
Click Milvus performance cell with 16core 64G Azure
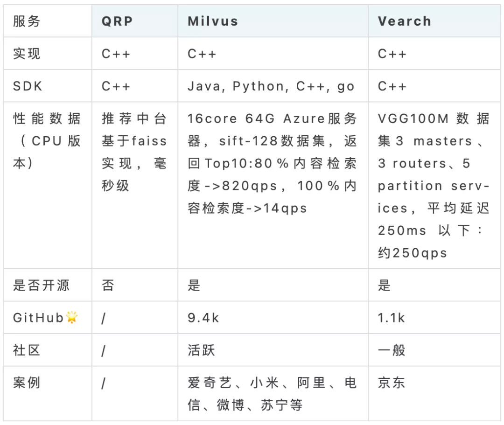(x=273, y=185)
